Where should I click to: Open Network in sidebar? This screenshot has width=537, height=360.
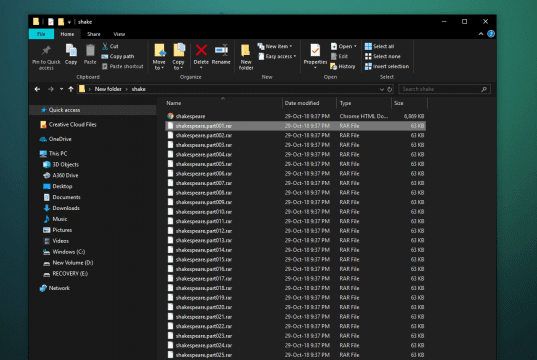pos(55,288)
